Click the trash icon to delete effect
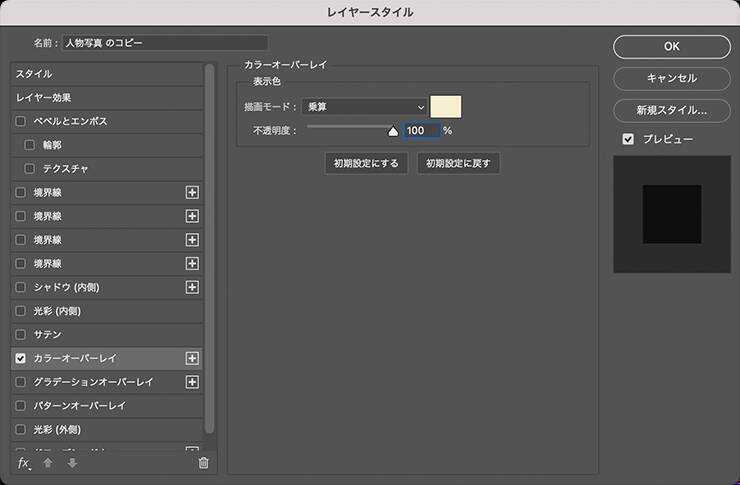This screenshot has height=485, width=740. [x=204, y=463]
